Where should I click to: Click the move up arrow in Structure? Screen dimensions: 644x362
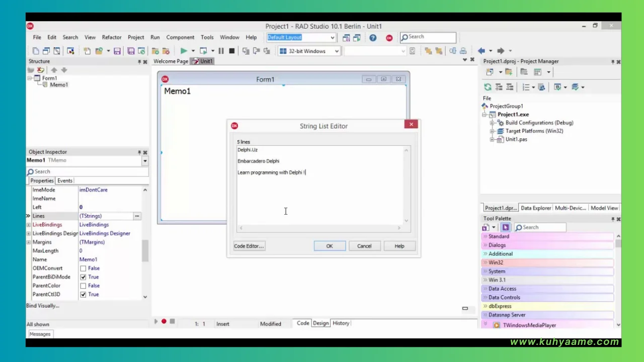54,70
